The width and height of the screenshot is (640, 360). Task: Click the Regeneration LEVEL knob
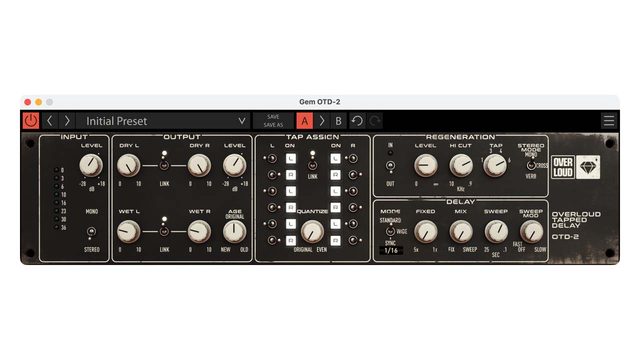point(426,165)
